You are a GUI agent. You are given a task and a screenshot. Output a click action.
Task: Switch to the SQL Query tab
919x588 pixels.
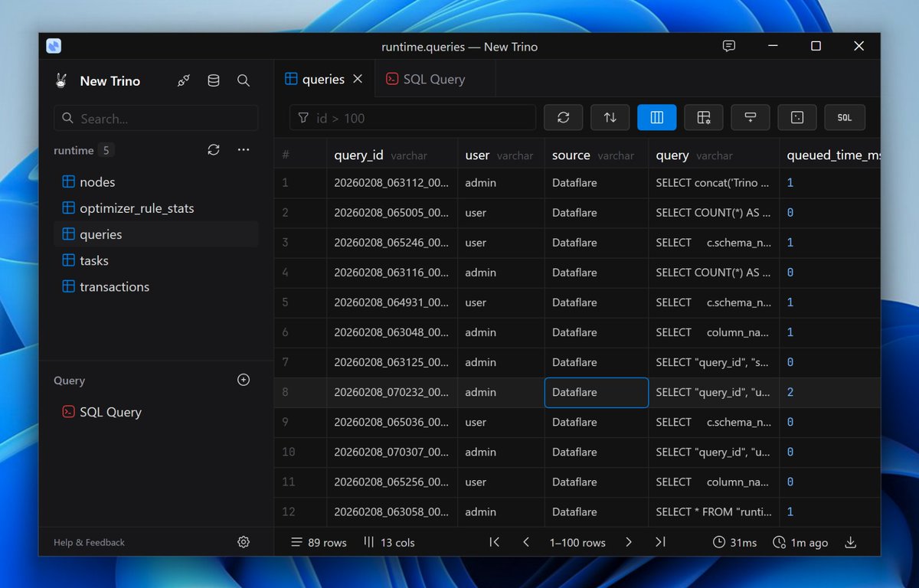[426, 79]
